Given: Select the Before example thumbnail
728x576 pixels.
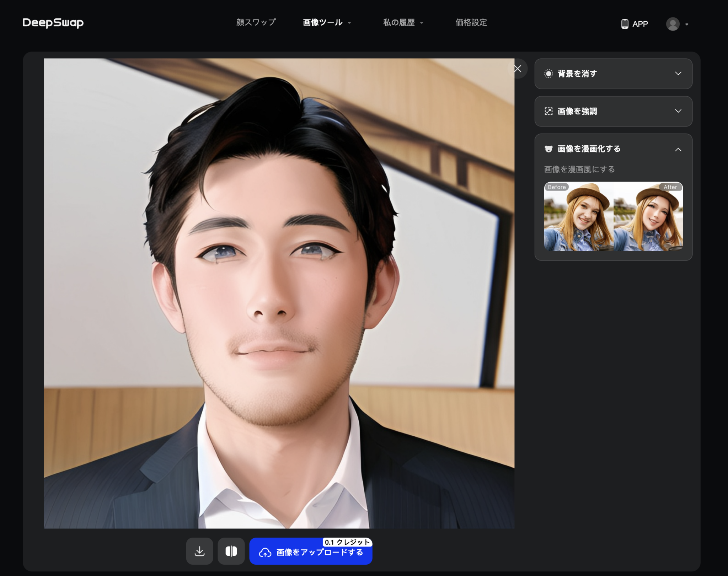Looking at the screenshot, I should 578,217.
